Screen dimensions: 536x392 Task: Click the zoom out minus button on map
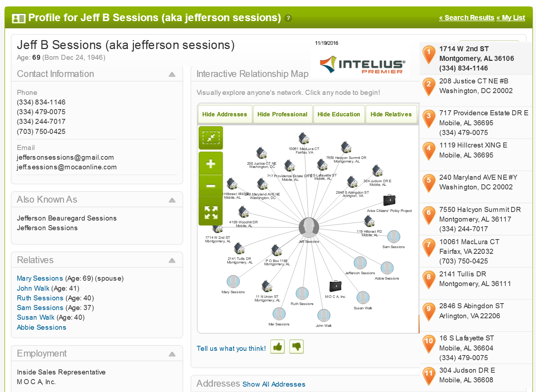pyautogui.click(x=211, y=186)
